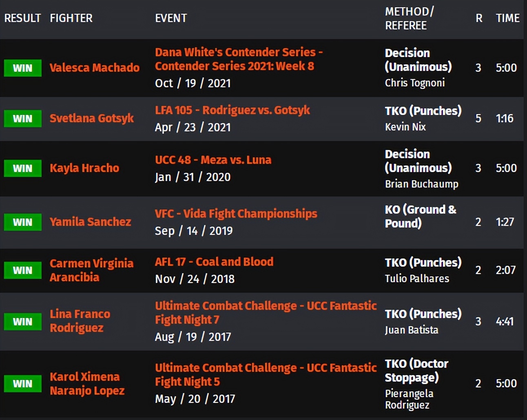
Task: Click the FIGHTER column header
Action: [71, 18]
